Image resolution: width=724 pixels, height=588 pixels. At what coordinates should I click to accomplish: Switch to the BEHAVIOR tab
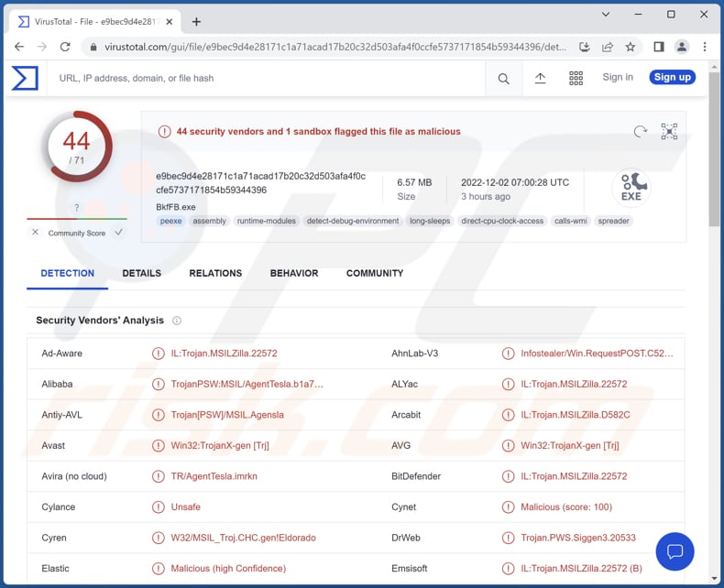[x=293, y=273]
